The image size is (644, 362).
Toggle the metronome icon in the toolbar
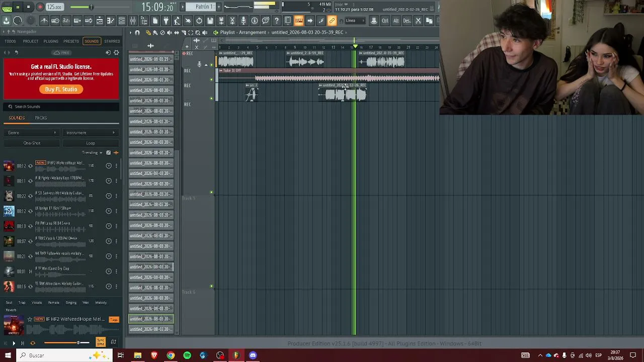coord(44,21)
